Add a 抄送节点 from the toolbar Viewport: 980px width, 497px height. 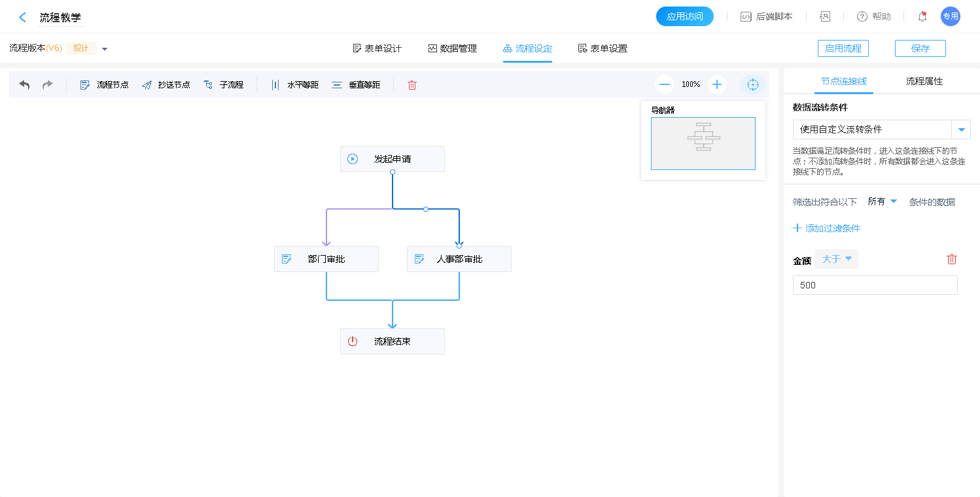pyautogui.click(x=166, y=85)
